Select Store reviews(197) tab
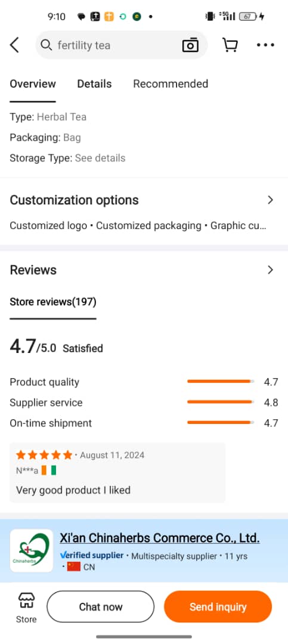The width and height of the screenshot is (288, 644). [53, 302]
